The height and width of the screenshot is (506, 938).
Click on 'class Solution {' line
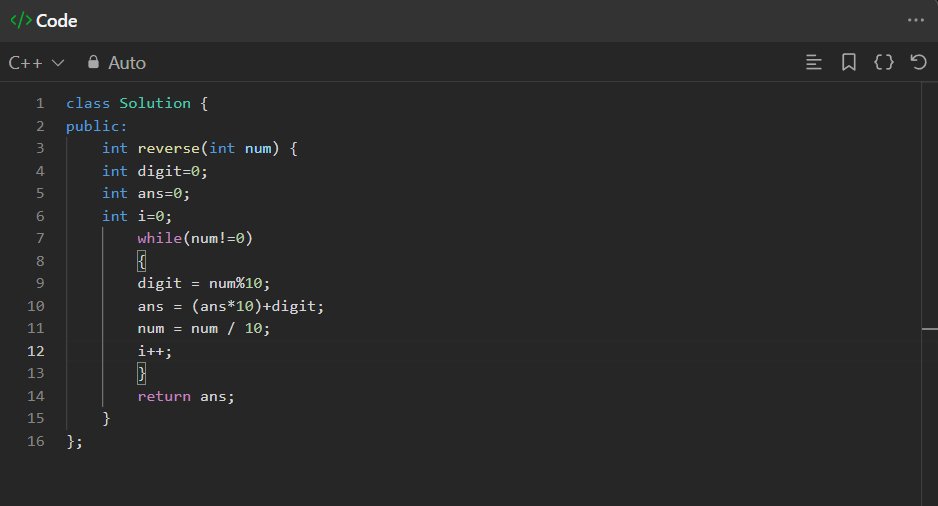tap(137, 103)
